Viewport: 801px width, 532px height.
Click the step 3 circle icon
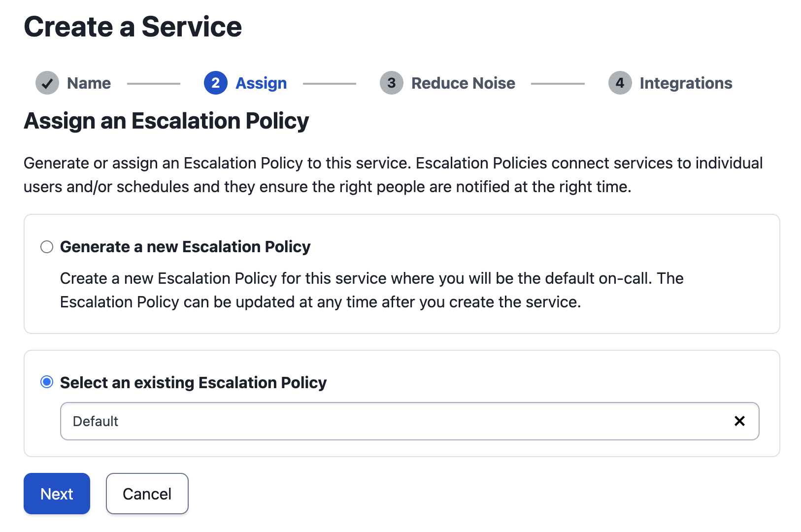click(x=392, y=83)
